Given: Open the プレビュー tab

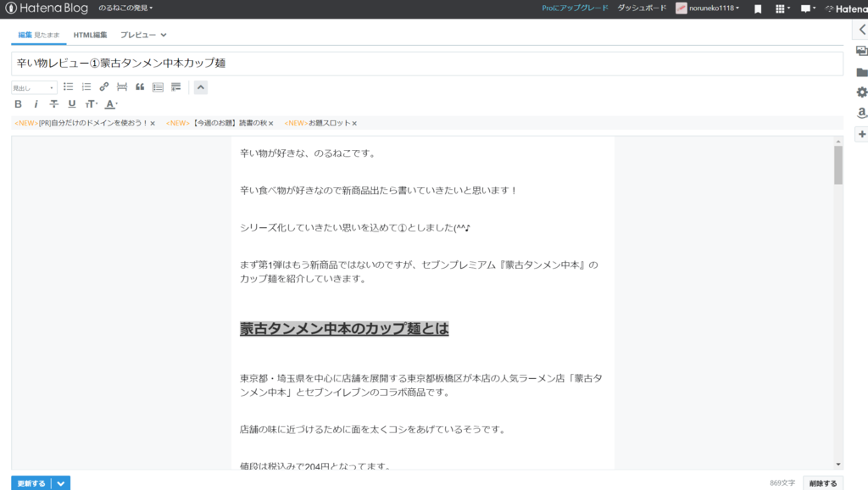Looking at the screenshot, I should [x=138, y=35].
